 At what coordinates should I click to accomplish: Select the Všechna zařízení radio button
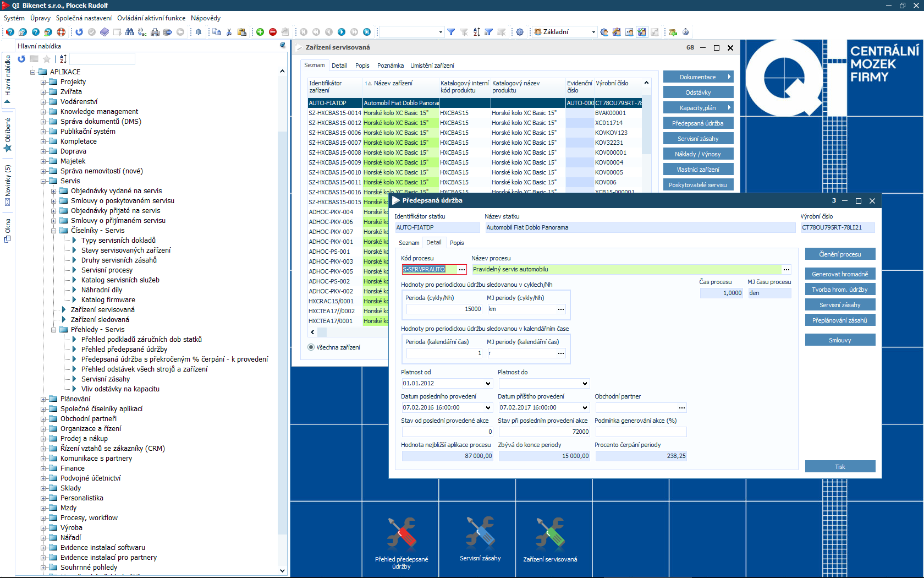[311, 347]
